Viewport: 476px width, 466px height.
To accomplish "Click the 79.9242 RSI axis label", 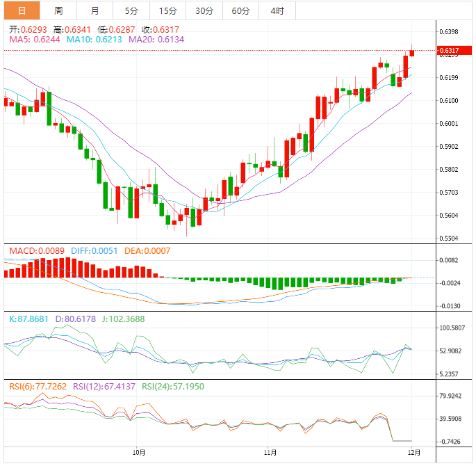I will click(x=450, y=396).
